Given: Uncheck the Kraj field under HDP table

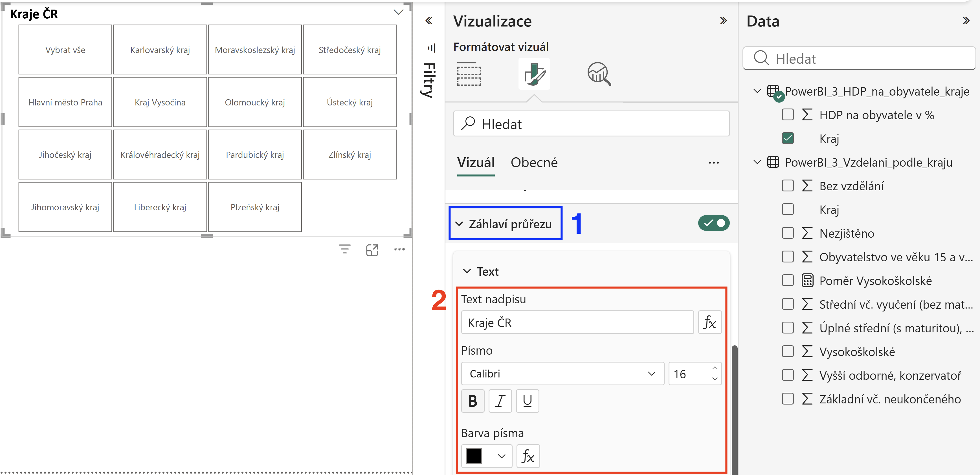Looking at the screenshot, I should [x=788, y=138].
